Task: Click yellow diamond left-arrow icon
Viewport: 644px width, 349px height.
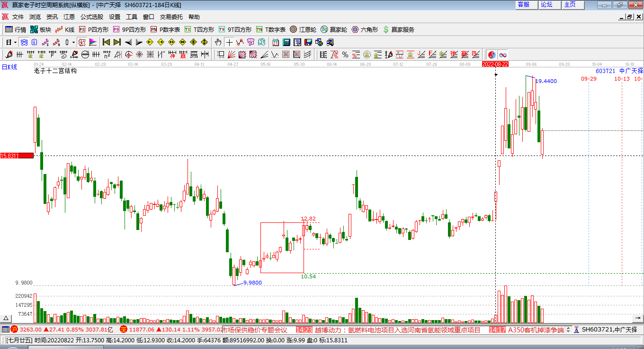Action: pos(150,42)
